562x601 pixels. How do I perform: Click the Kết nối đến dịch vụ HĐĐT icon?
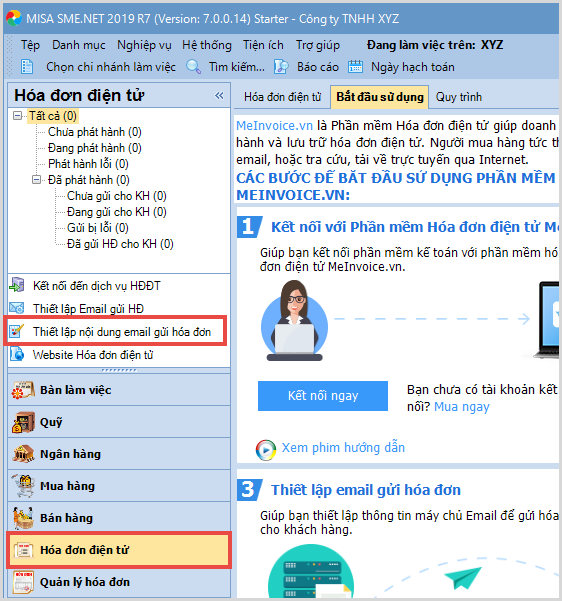point(17,285)
